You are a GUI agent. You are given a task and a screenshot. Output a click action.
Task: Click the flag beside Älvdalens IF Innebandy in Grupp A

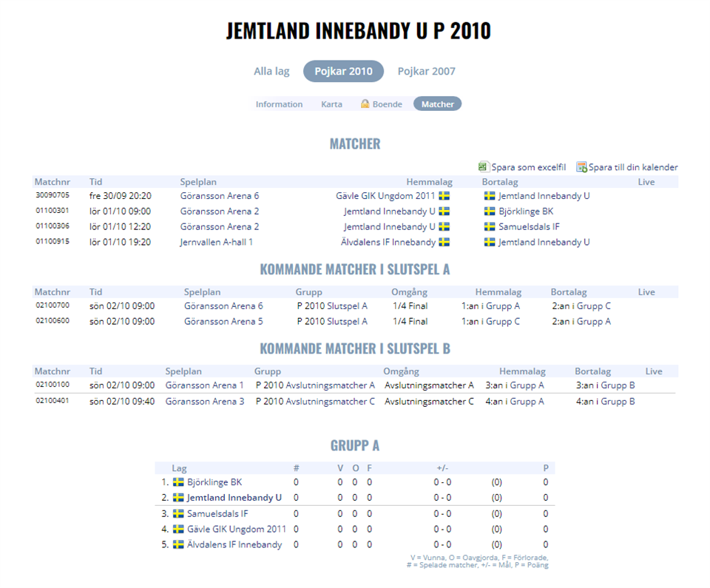(178, 544)
